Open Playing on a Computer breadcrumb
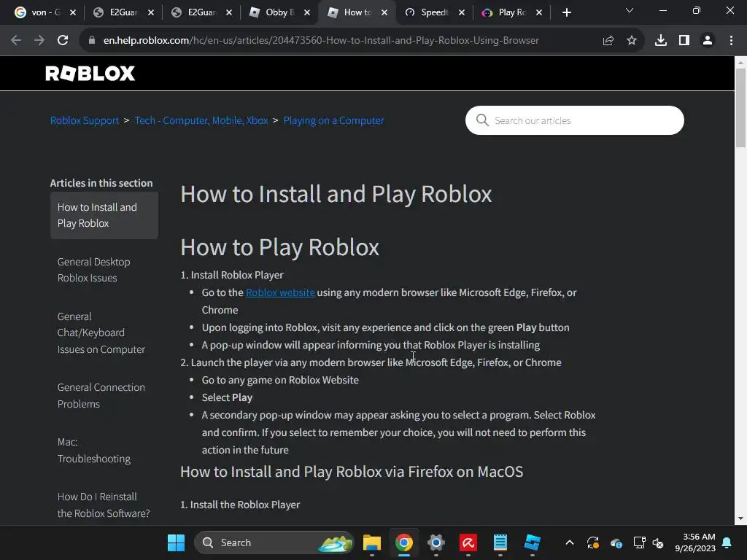Screen dimensions: 747x560 click(x=333, y=120)
